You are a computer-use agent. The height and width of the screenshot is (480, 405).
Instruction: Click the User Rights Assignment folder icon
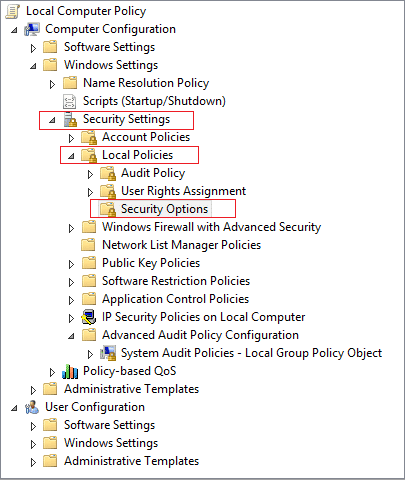(x=108, y=191)
